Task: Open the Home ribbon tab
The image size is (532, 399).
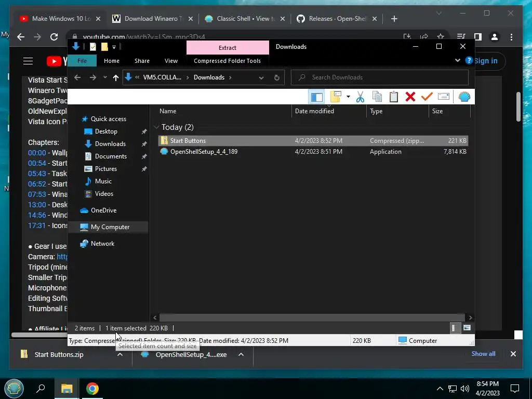Action: (x=112, y=61)
